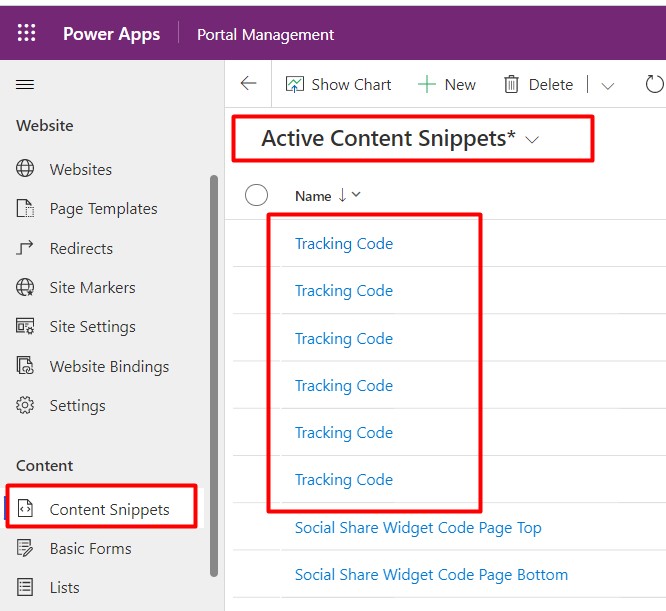Select Site Markers menu item
The height and width of the screenshot is (611, 666).
93,287
